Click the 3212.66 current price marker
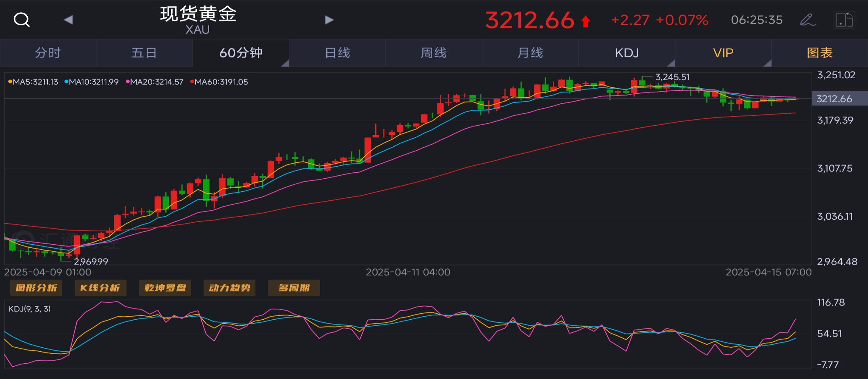Image resolution: width=868 pixels, height=379 pixels. click(x=834, y=99)
